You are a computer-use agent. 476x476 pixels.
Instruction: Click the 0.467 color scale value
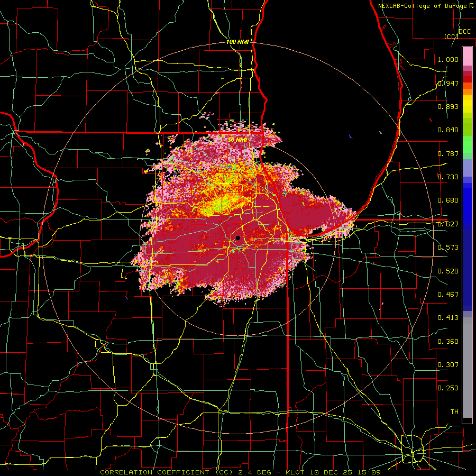pyautogui.click(x=448, y=295)
